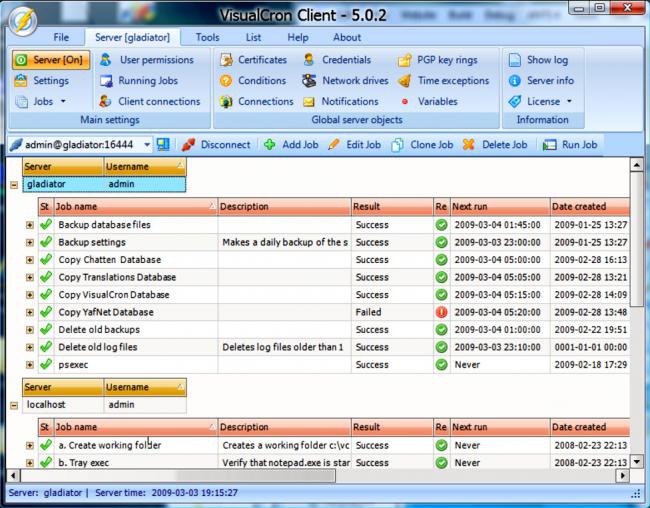Open the Jobs dropdown in Main settings
Viewport: 650px width, 508px height.
coord(40,101)
